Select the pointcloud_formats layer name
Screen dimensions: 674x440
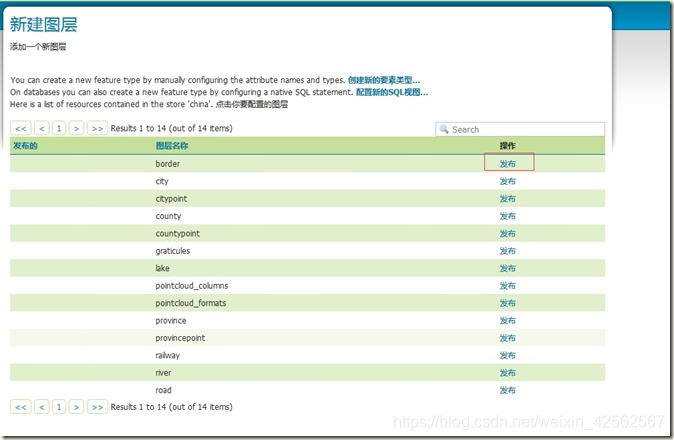(x=190, y=303)
